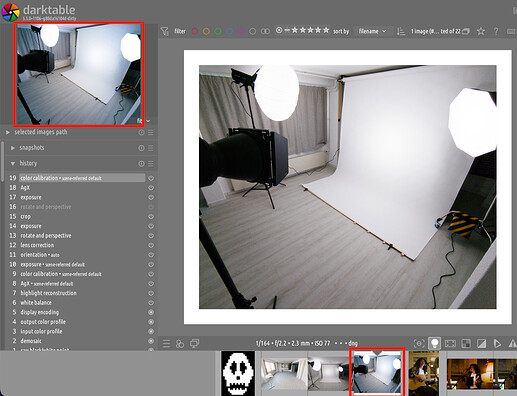The image size is (517, 396).
Task: Toggle softproofing triangle icon
Action: pos(497,343)
